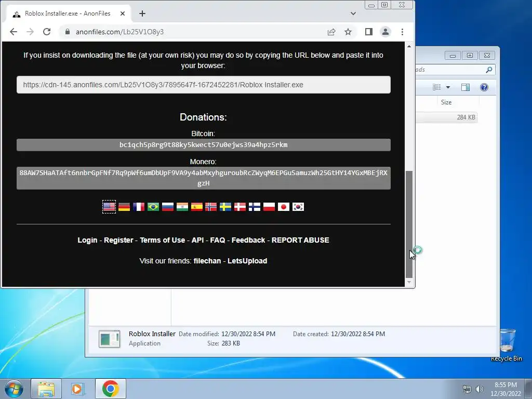Choose the United States flag language

(x=109, y=207)
